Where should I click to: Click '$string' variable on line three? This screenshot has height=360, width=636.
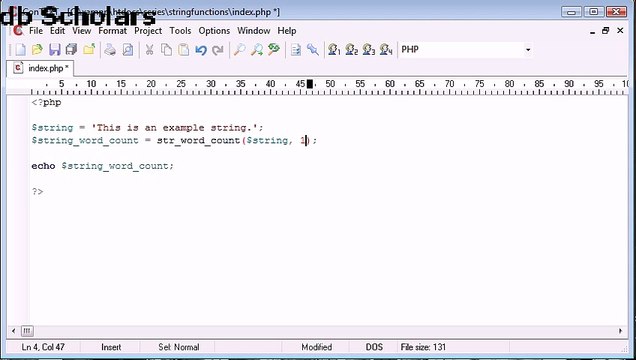coord(52,128)
